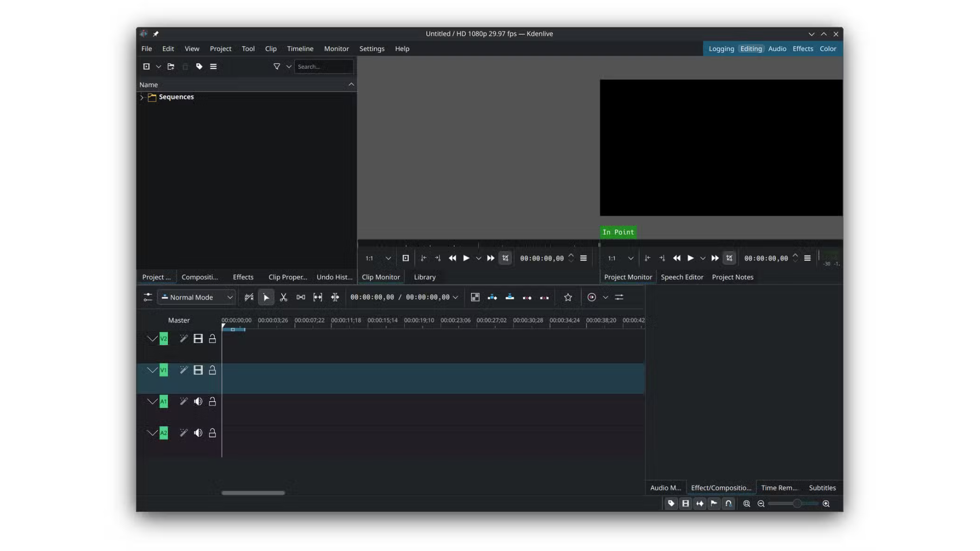
Task: Select the Spacer tool
Action: coord(301,297)
